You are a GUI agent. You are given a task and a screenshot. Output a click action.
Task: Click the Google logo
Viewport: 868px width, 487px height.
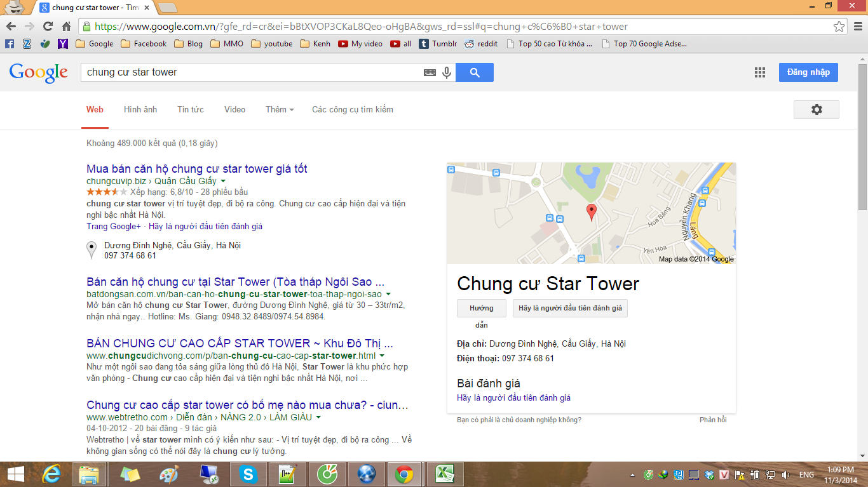click(x=39, y=73)
